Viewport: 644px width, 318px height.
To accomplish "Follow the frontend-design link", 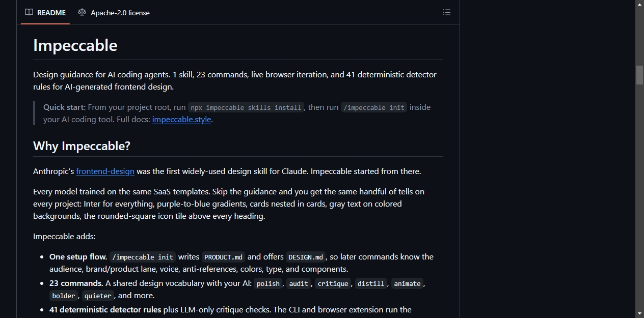I will [x=105, y=171].
